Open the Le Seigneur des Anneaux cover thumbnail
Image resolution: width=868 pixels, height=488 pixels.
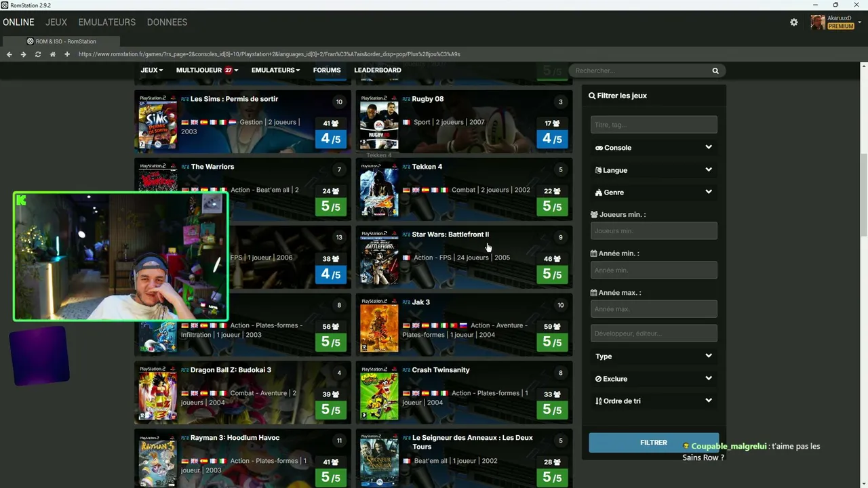[379, 461]
